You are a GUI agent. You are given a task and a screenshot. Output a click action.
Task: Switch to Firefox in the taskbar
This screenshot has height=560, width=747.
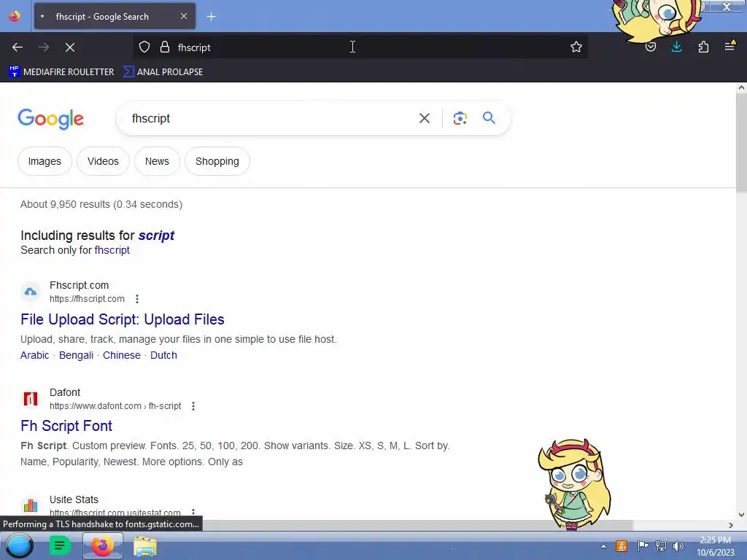(102, 545)
